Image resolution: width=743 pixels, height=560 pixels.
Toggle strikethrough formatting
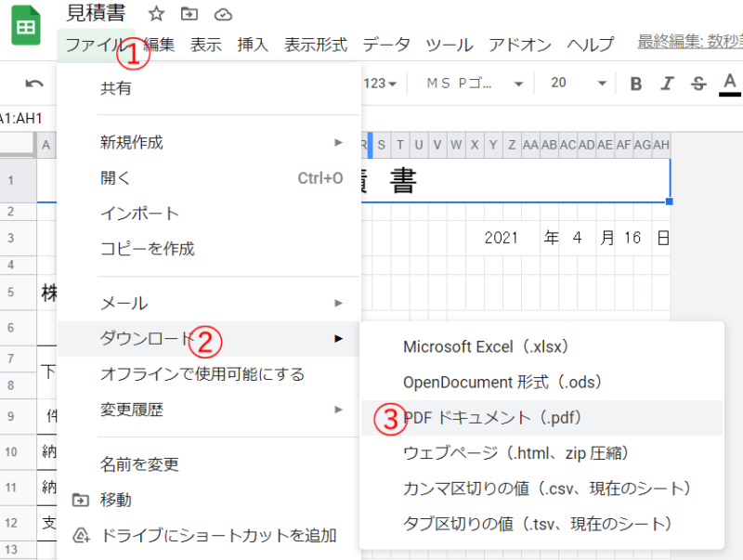click(x=698, y=84)
